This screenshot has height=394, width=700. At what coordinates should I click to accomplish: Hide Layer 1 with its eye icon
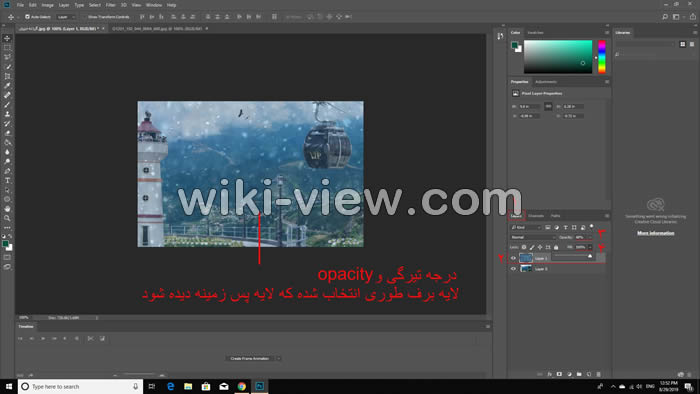(513, 258)
